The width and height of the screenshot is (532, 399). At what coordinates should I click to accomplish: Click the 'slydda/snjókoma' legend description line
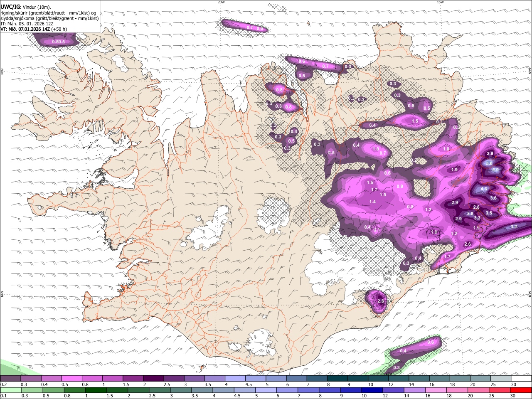point(49,18)
